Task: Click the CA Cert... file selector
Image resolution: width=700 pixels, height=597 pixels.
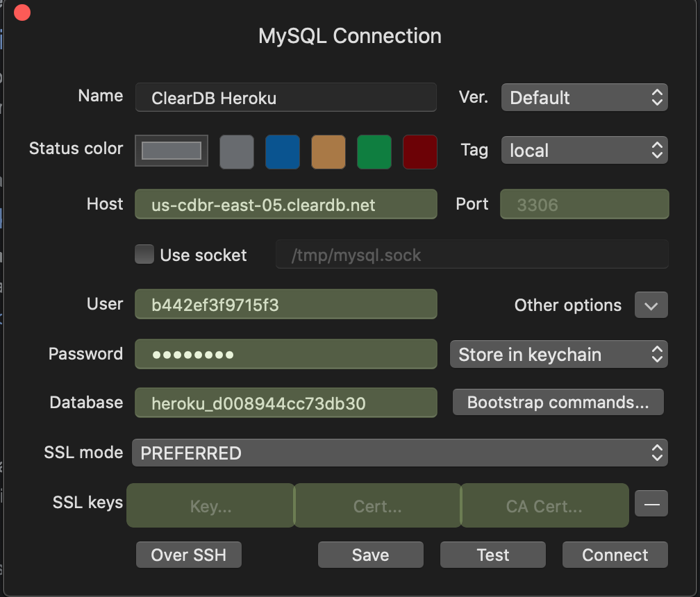Action: coord(544,505)
